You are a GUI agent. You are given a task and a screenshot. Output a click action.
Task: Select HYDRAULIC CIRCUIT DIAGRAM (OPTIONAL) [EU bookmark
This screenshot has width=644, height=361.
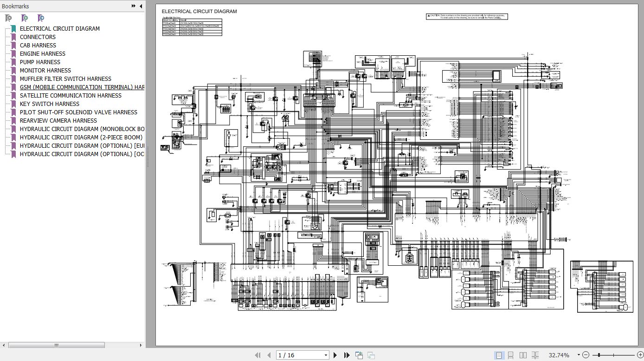[x=82, y=146]
